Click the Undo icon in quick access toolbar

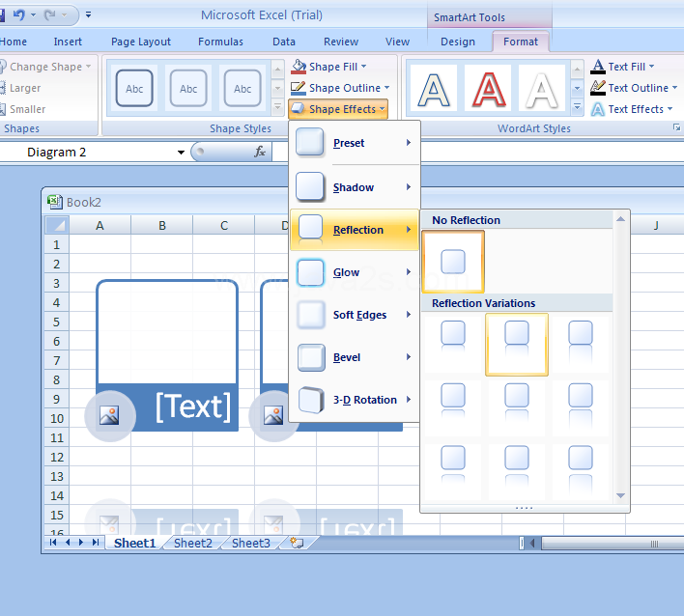pos(18,14)
